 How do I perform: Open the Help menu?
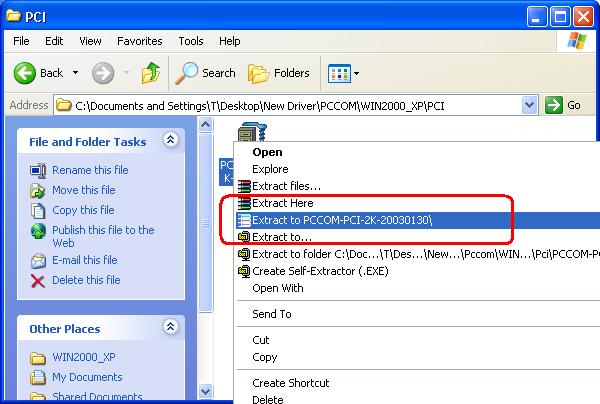tap(230, 41)
